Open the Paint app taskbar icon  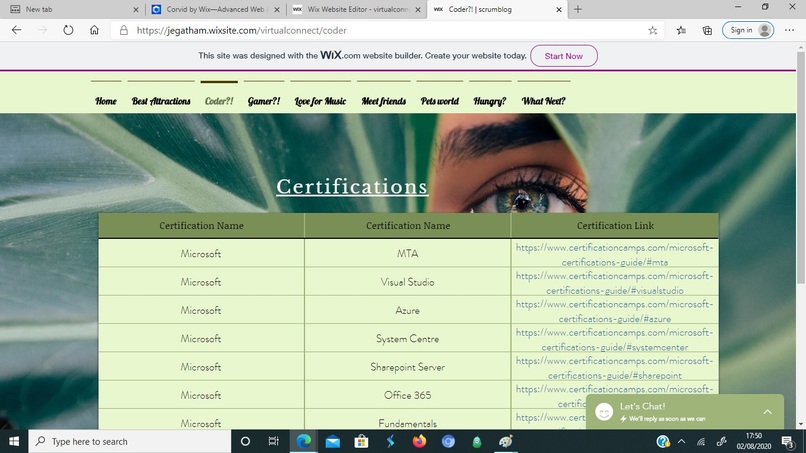506,441
